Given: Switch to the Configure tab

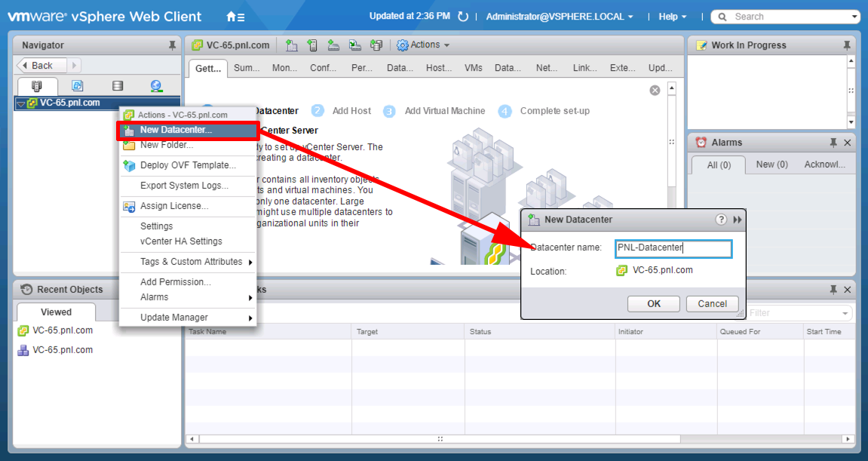Looking at the screenshot, I should click(x=324, y=68).
